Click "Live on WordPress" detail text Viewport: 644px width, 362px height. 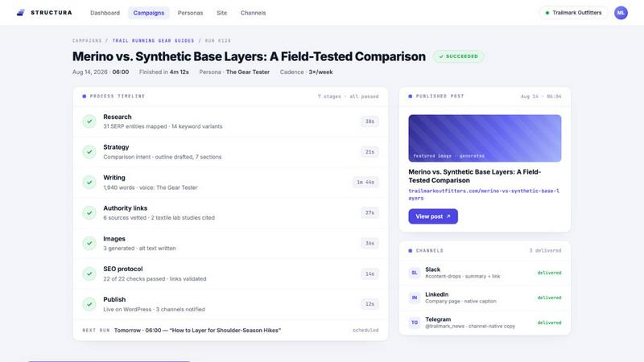(x=127, y=309)
